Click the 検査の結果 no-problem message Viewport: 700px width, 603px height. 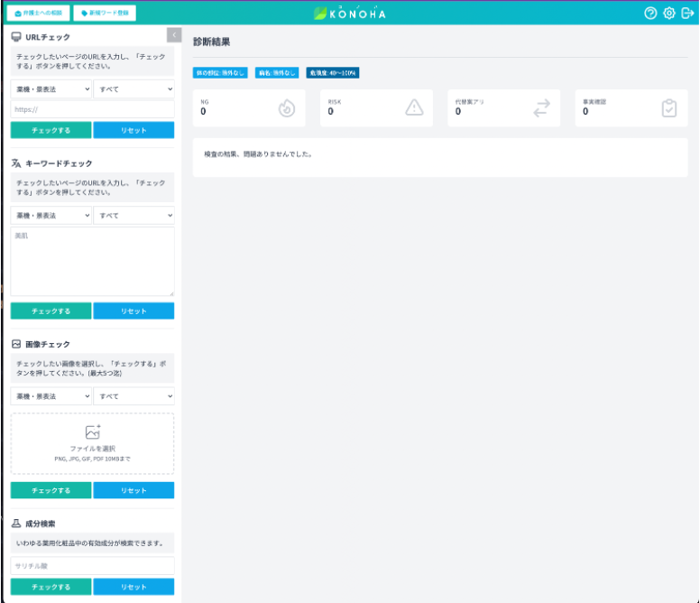coord(258,154)
